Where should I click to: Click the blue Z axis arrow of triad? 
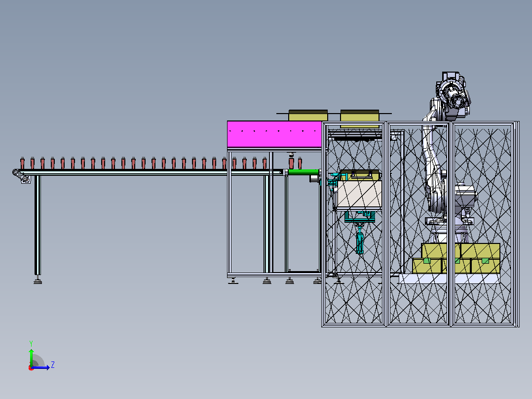(41, 367)
